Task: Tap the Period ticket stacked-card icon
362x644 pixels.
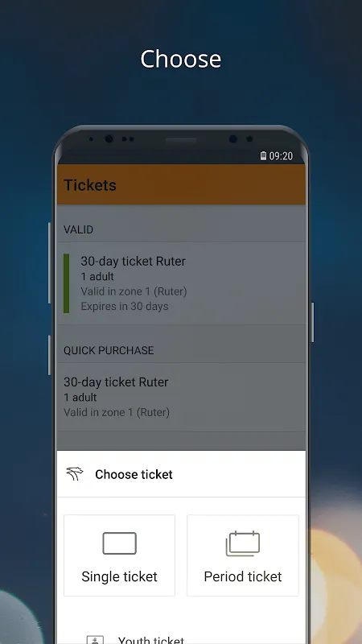Action: (x=243, y=543)
